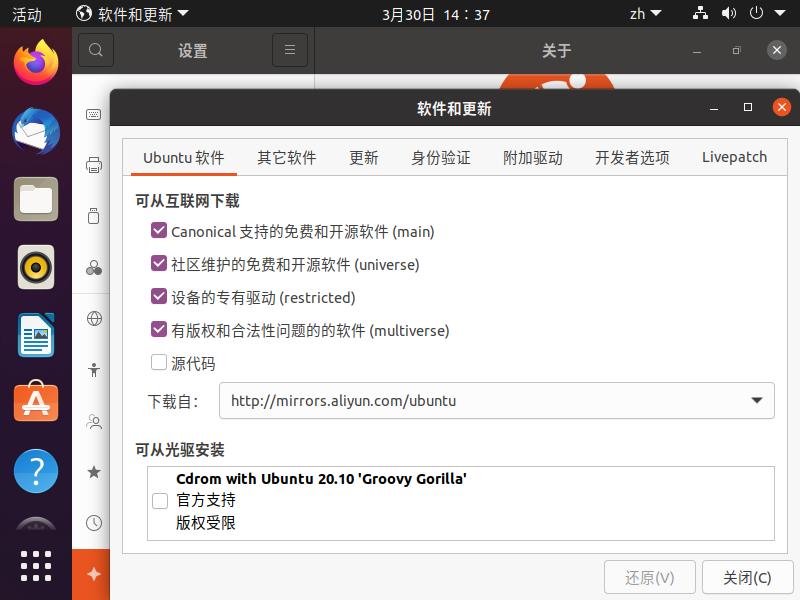Screen dimensions: 800x600
Task: Select clock date-time icon in Settings sidebar
Action: click(94, 523)
